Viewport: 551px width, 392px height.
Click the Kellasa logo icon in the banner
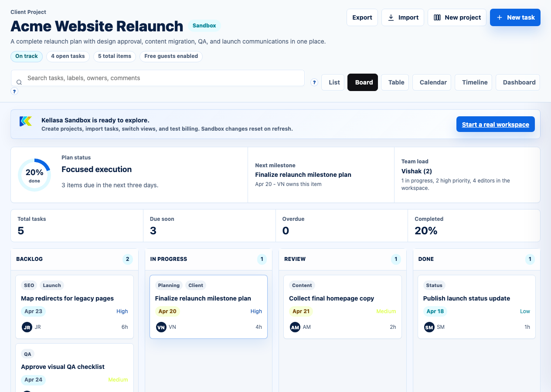26,122
